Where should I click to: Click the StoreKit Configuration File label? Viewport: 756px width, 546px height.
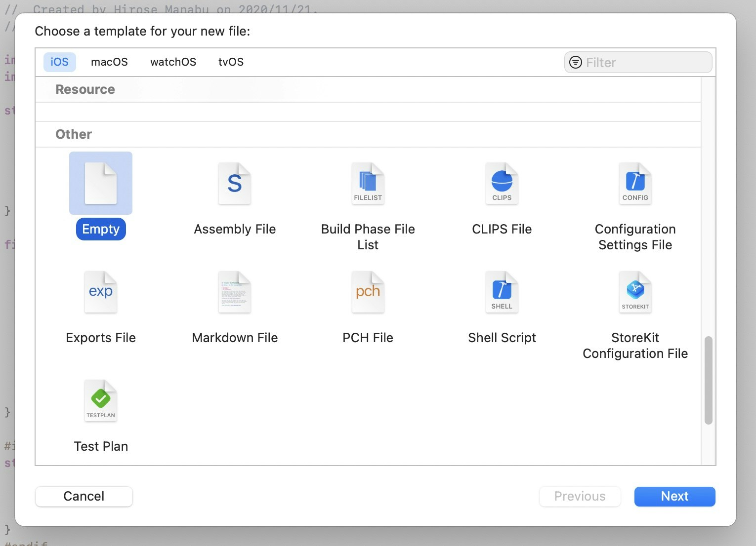coord(635,346)
